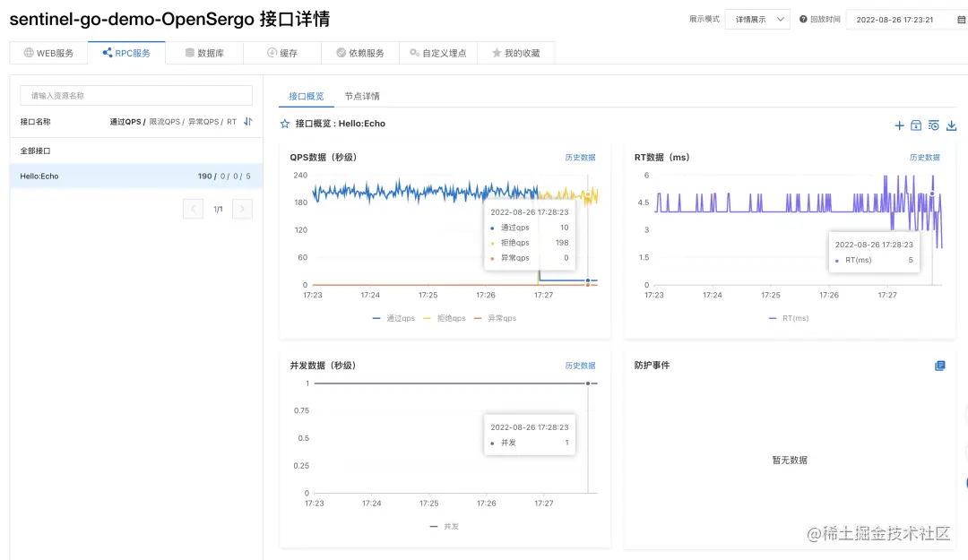Viewport: 968px width, 560px height.
Task: Toggle RT(ms) series in RT legend
Action: point(789,318)
